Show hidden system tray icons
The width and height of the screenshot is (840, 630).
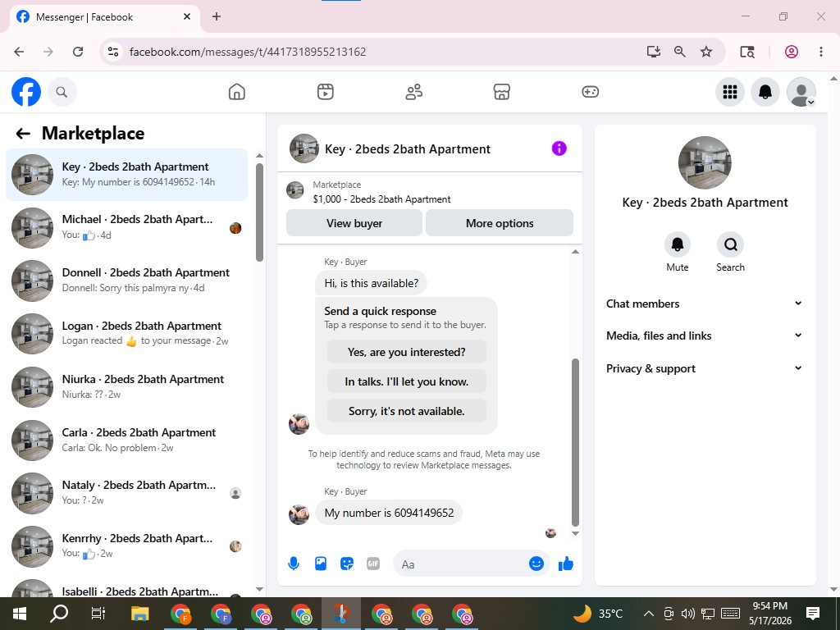pos(648,614)
